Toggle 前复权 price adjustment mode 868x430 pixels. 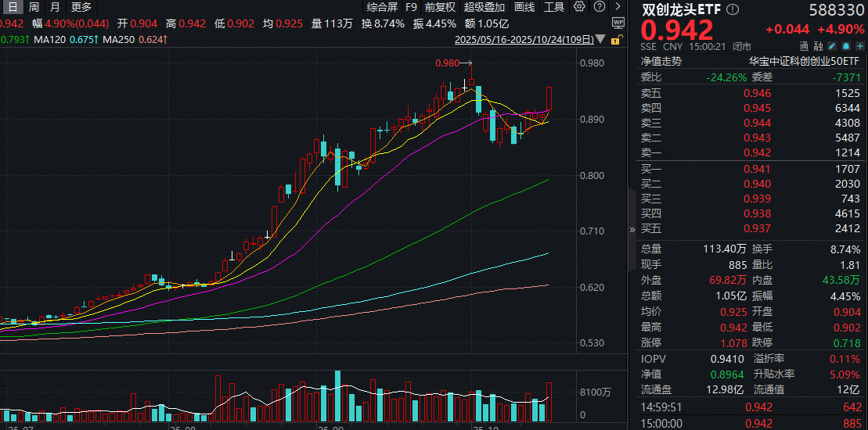(440, 7)
